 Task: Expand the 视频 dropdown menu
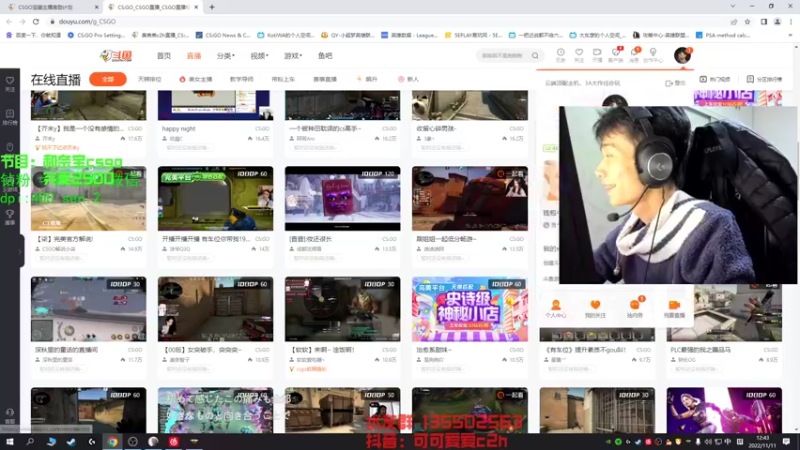pyautogui.click(x=259, y=56)
